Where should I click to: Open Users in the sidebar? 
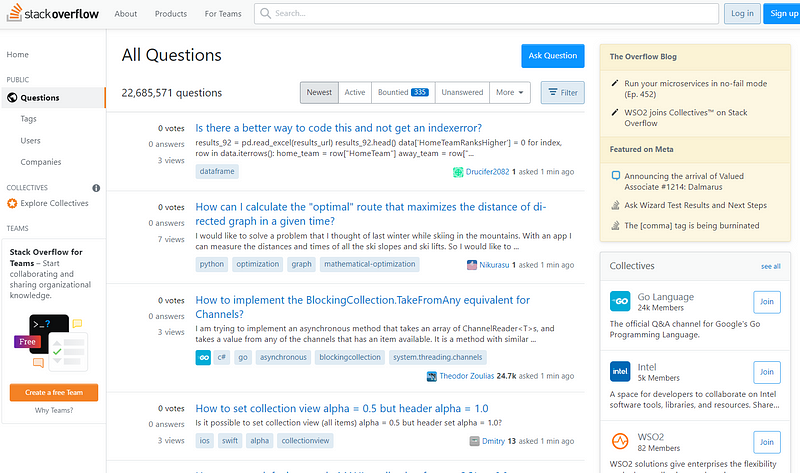30,140
